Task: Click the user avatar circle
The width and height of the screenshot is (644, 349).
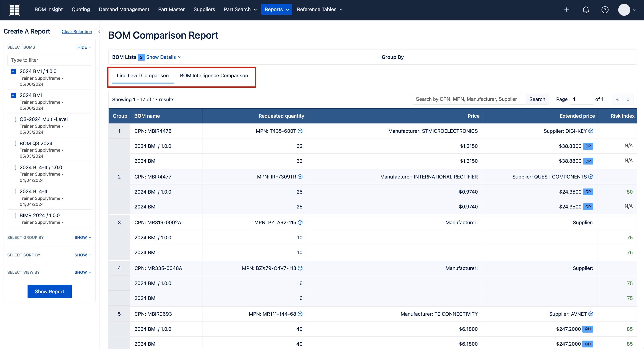Action: coord(624,10)
